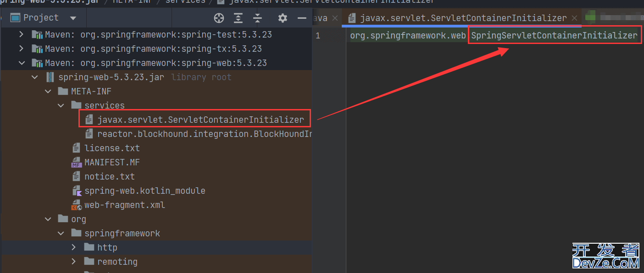Click the Project tool window title
The image size is (644, 273).
coord(41,18)
